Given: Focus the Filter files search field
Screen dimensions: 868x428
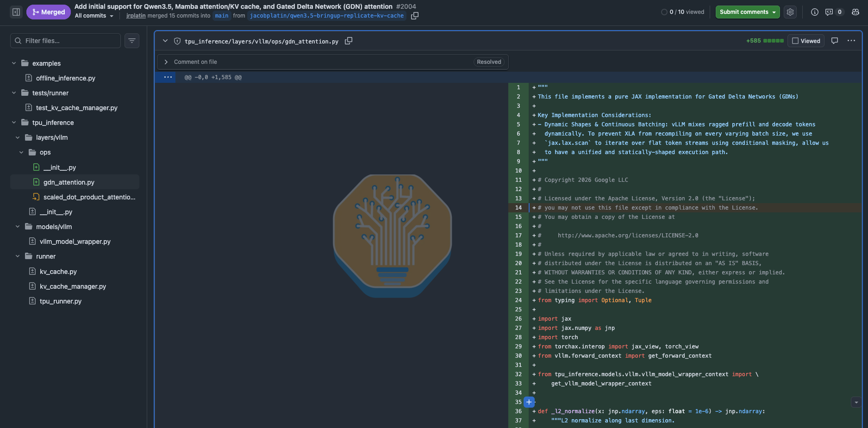Looking at the screenshot, I should click(x=65, y=41).
